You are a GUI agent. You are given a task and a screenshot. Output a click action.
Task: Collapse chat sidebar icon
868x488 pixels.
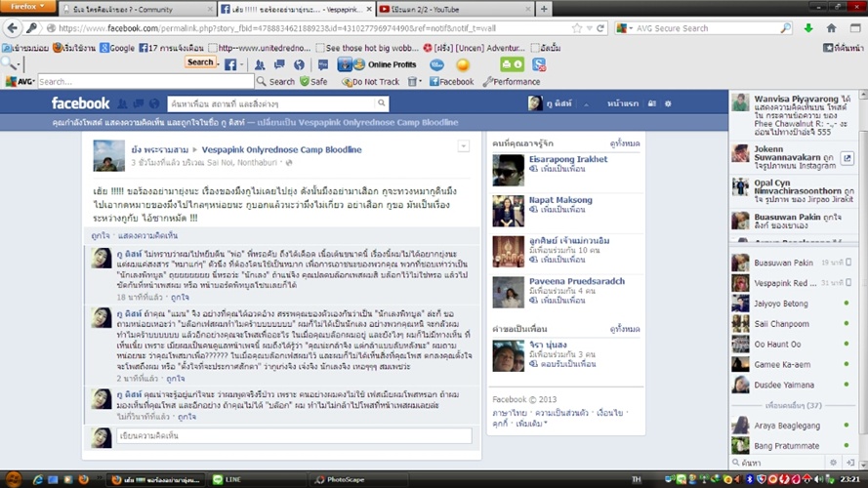coord(850,462)
